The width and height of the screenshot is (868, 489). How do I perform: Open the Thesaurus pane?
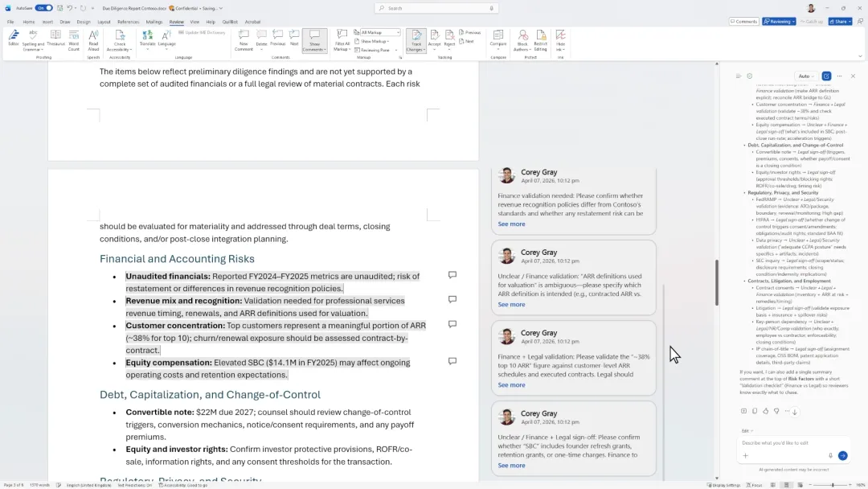[x=55, y=39]
